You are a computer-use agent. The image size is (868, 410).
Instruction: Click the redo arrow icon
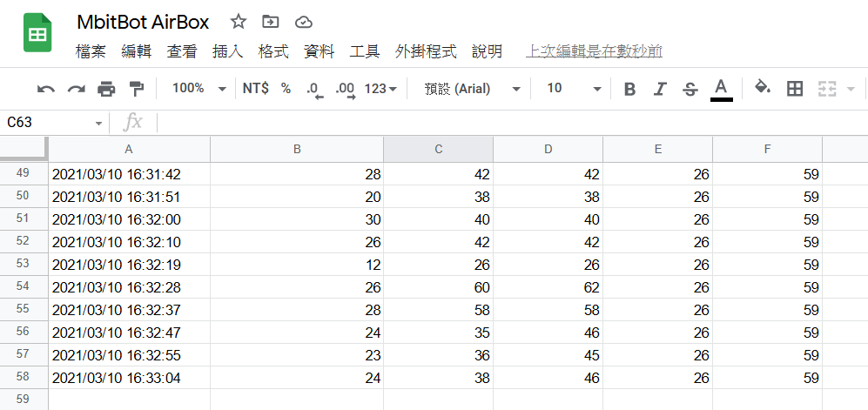[x=76, y=89]
